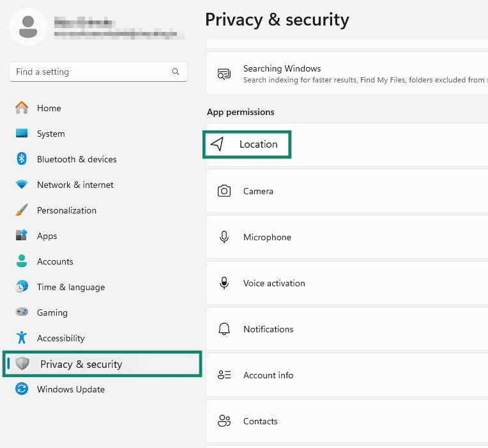Image resolution: width=488 pixels, height=448 pixels.
Task: Click the Voice activation mic icon
Action: point(224,283)
